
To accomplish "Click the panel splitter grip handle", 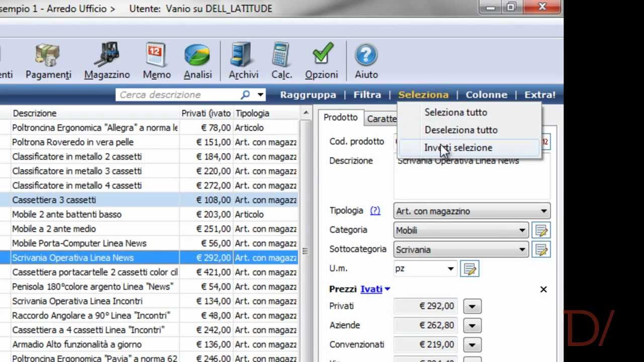I will click(x=305, y=251).
